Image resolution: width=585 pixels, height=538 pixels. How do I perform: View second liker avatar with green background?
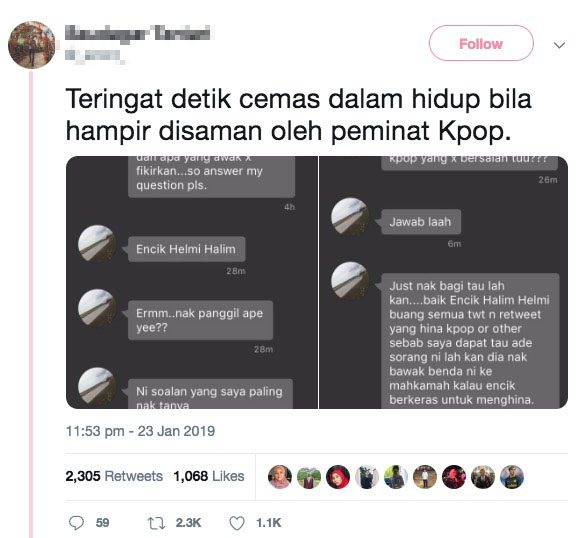pyautogui.click(x=309, y=477)
